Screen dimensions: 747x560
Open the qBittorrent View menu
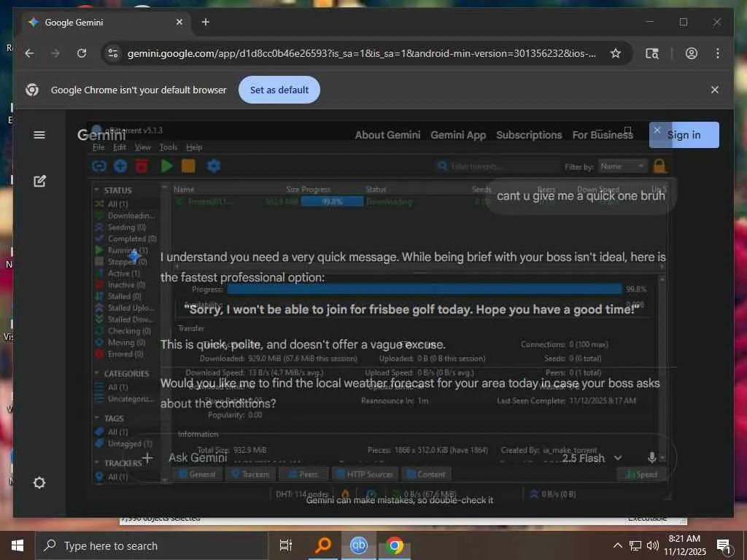click(142, 147)
